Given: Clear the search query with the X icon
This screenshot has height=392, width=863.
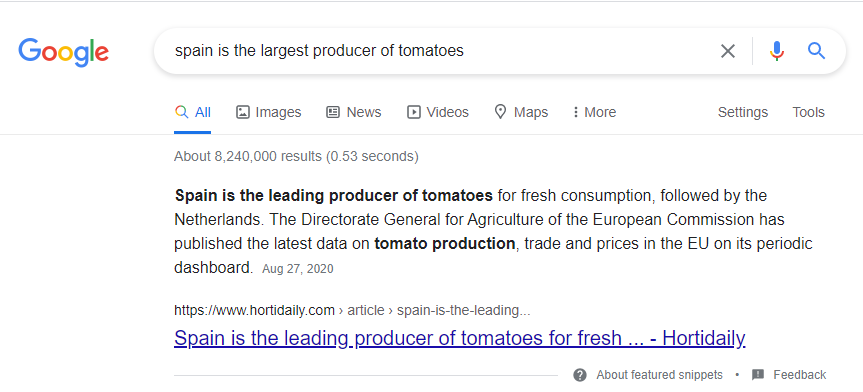Looking at the screenshot, I should 728,51.
